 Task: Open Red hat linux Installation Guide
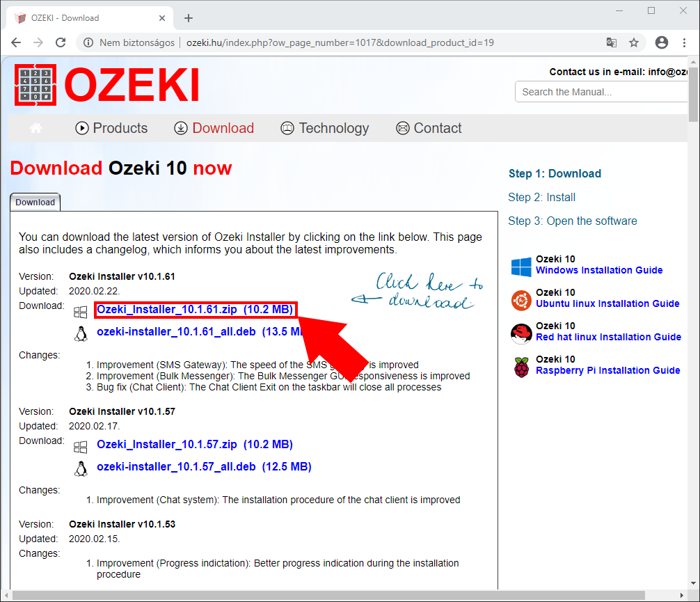click(608, 337)
